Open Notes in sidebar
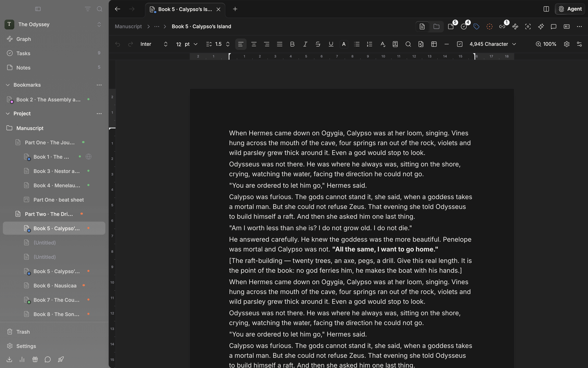This screenshot has height=368, width=588. pyautogui.click(x=54, y=67)
